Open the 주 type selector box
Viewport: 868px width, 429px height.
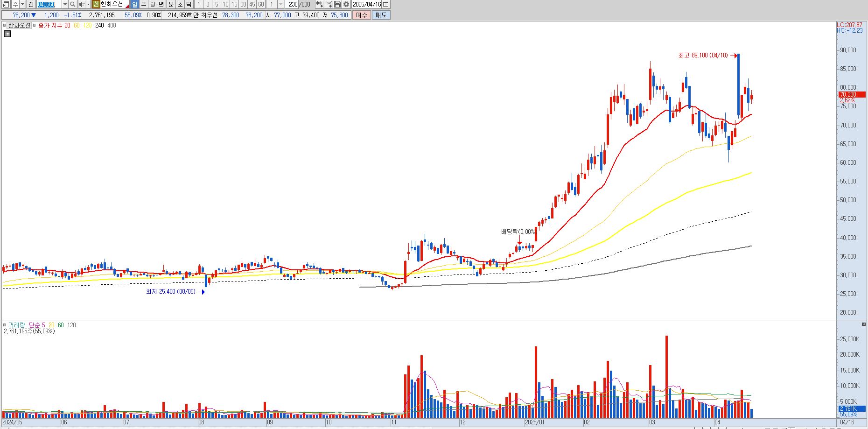click(14, 4)
